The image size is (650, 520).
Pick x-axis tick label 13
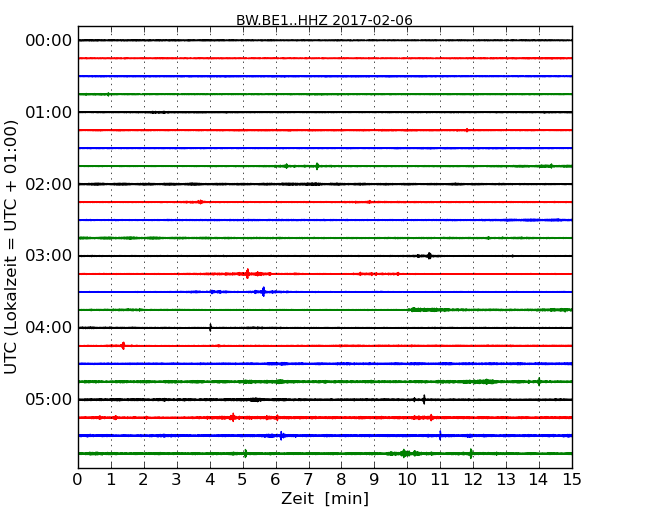coord(506,480)
